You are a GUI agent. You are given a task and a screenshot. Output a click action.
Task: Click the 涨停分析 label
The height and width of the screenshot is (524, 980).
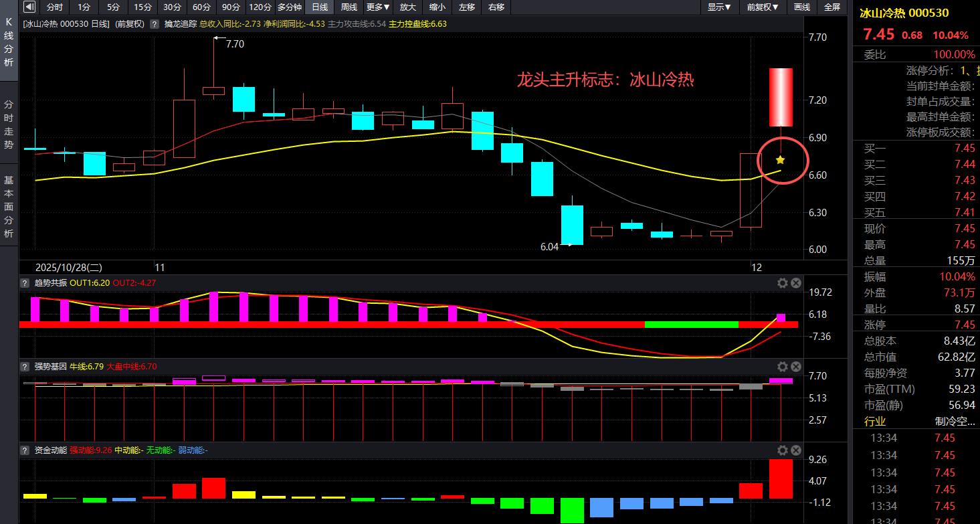931,70
